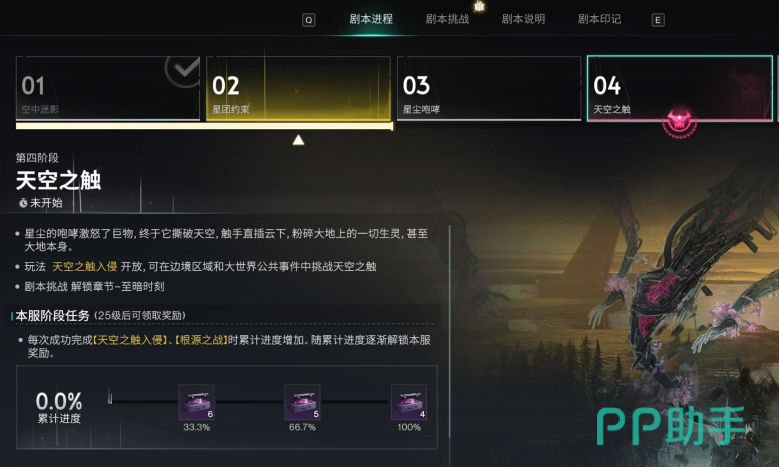Click the checkmark on stage 01

click(183, 70)
